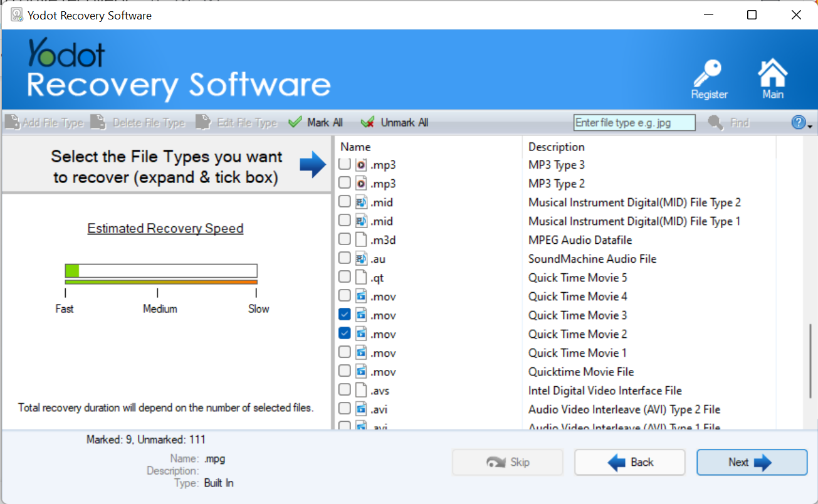The height and width of the screenshot is (504, 818).
Task: Click the '.qt' file name text
Action: [x=377, y=278]
